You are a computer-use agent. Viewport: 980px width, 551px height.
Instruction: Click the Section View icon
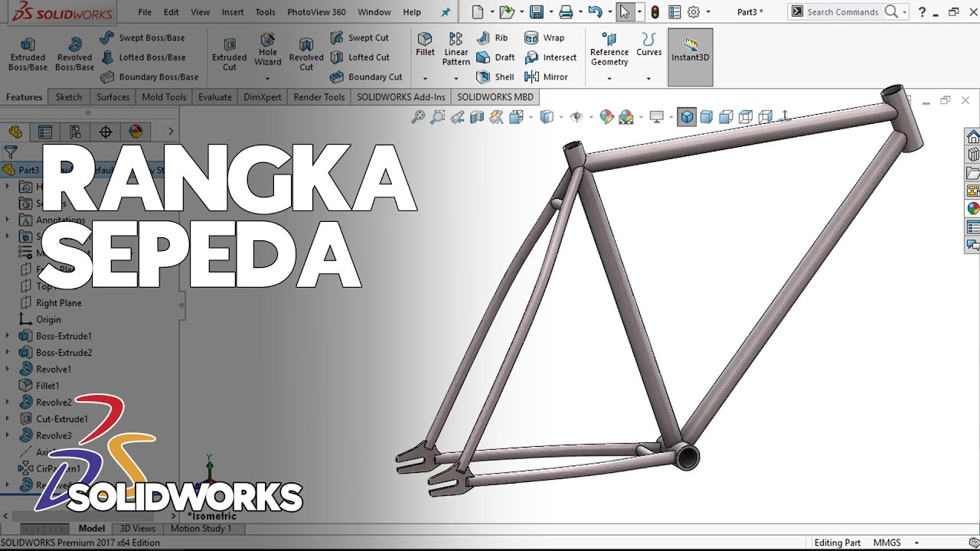(477, 117)
